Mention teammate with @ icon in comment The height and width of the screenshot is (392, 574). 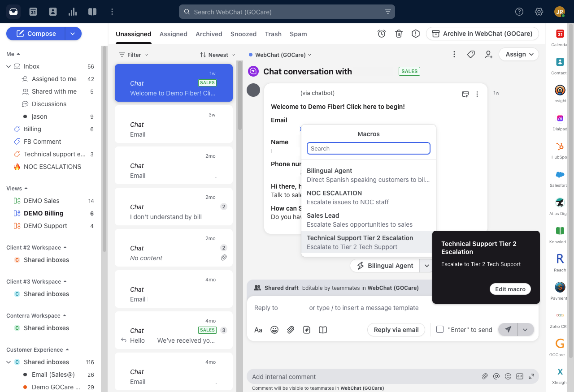point(496,376)
